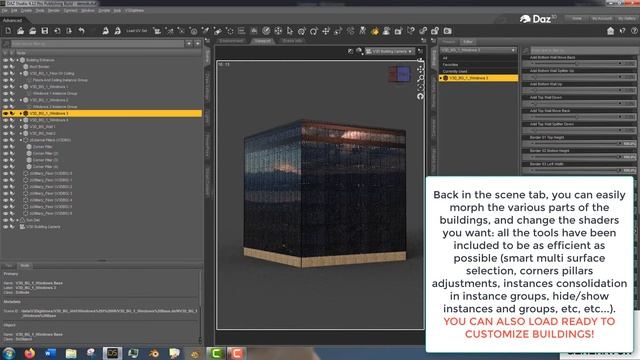
Task: Click Load UV Set in toolbar
Action: 137,31
